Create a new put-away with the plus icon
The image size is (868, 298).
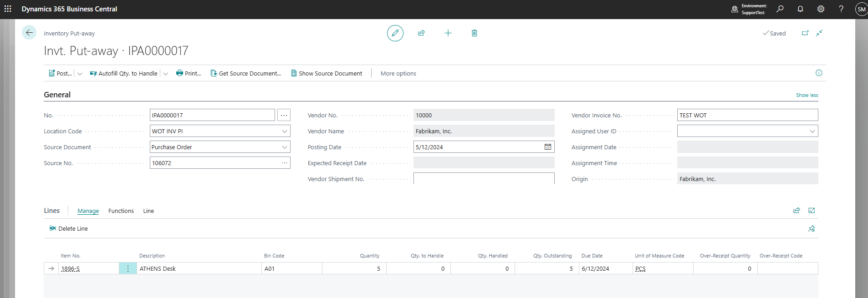[448, 33]
